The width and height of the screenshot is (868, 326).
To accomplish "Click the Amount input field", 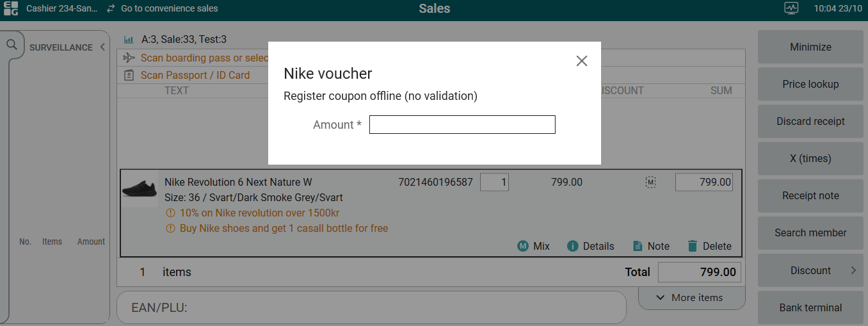I will click(462, 125).
